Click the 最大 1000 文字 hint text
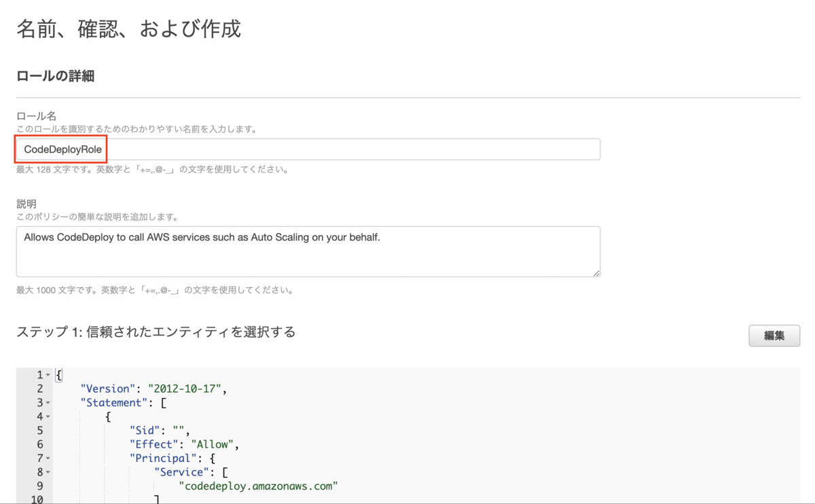The image size is (815, 504). [x=155, y=290]
